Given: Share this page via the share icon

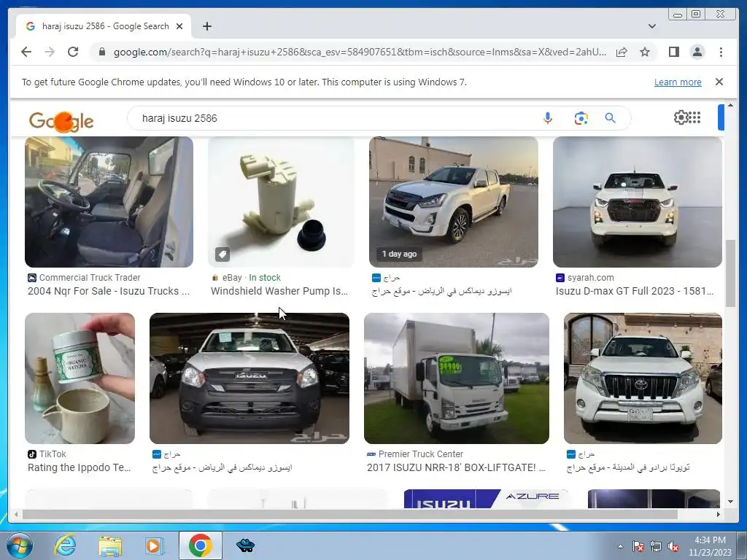Looking at the screenshot, I should tap(622, 52).
